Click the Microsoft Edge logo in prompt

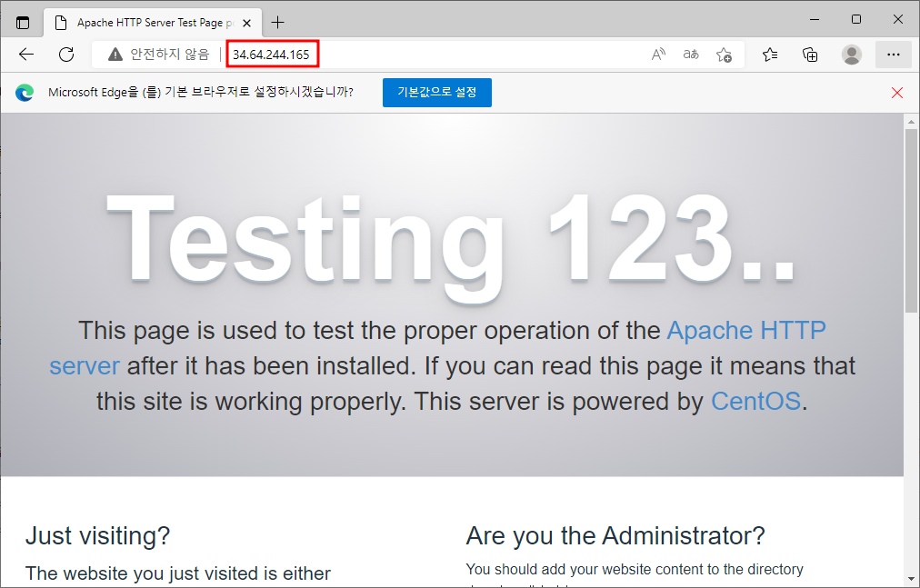pos(25,93)
